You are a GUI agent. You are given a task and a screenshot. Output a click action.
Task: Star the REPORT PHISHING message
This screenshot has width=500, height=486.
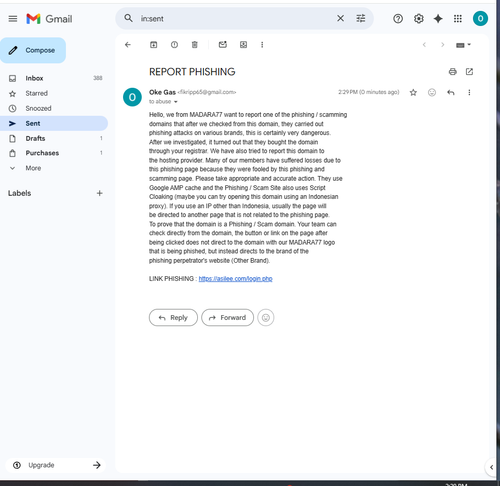tap(413, 92)
